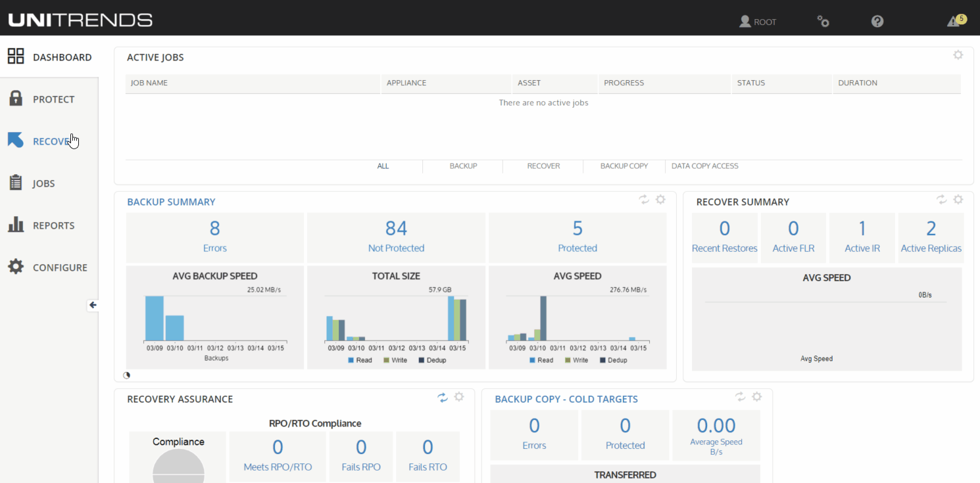Viewport: 980px width, 483px height.
Task: Select the ALL active jobs filter tab
Action: tap(383, 166)
